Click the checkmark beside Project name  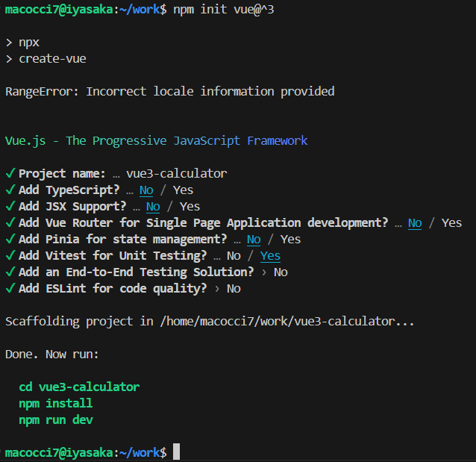(10, 174)
